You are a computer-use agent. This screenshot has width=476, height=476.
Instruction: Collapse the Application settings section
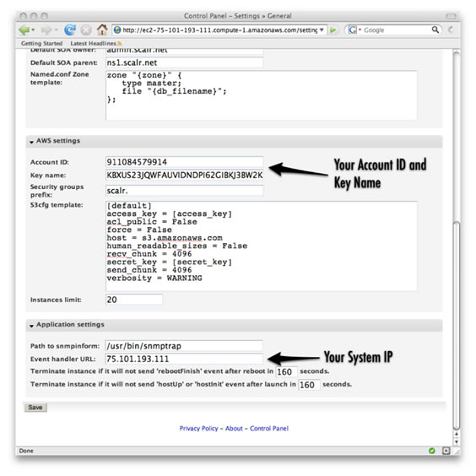point(31,326)
